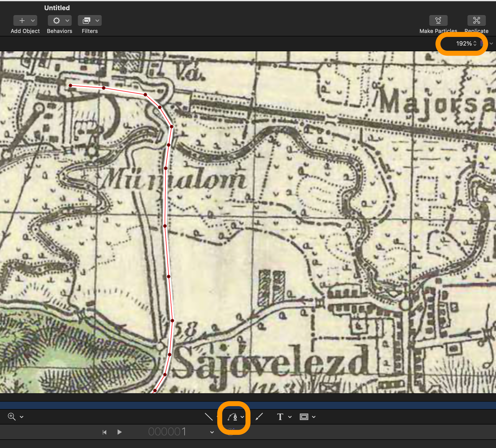Open the zoom tool options chevron
This screenshot has width=496, height=448.
pyautogui.click(x=22, y=417)
